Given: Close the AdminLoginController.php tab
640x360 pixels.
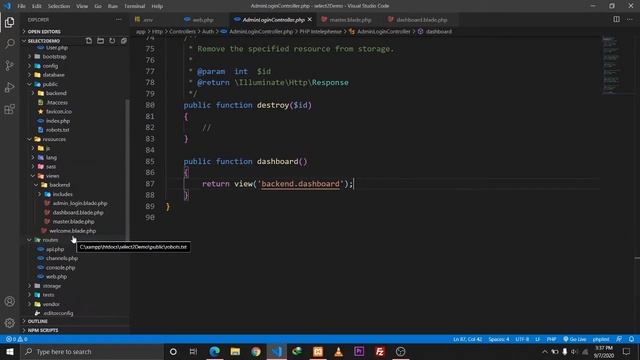Looking at the screenshot, I should tap(310, 20).
